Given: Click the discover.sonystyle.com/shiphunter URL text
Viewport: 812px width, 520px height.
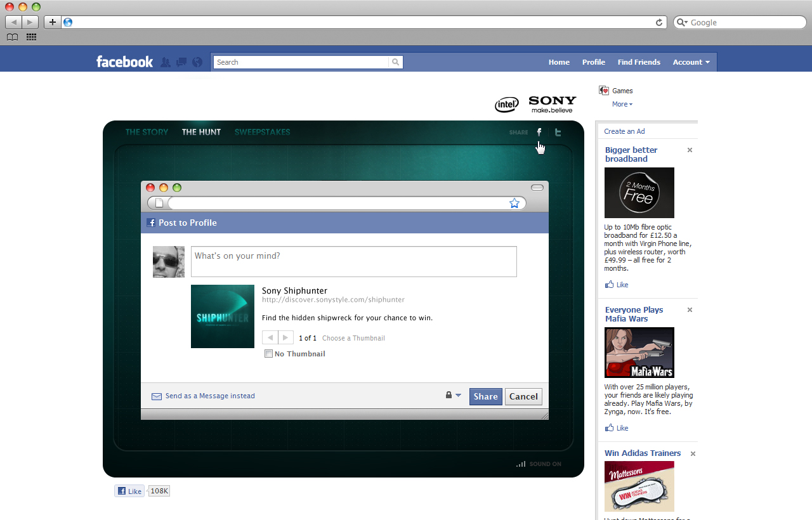Looking at the screenshot, I should 333,300.
